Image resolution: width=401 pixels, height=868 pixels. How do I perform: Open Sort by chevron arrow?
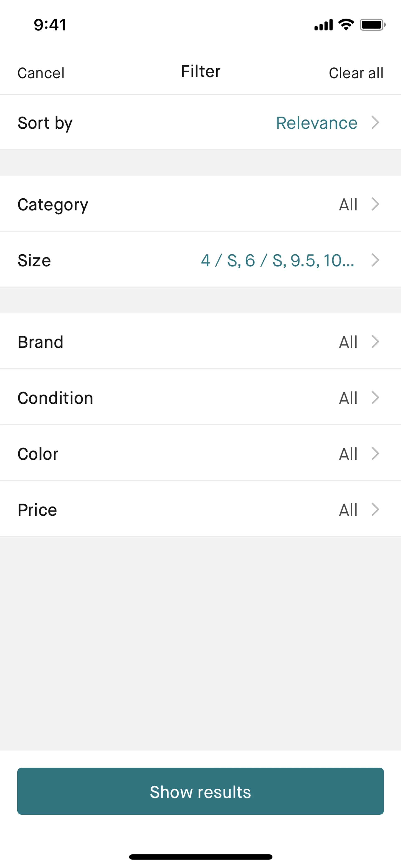coord(375,122)
